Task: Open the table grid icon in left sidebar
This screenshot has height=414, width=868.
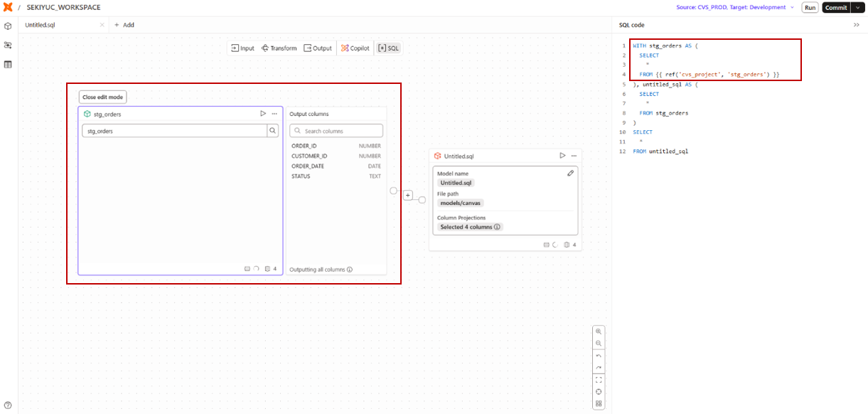Action: tap(8, 64)
